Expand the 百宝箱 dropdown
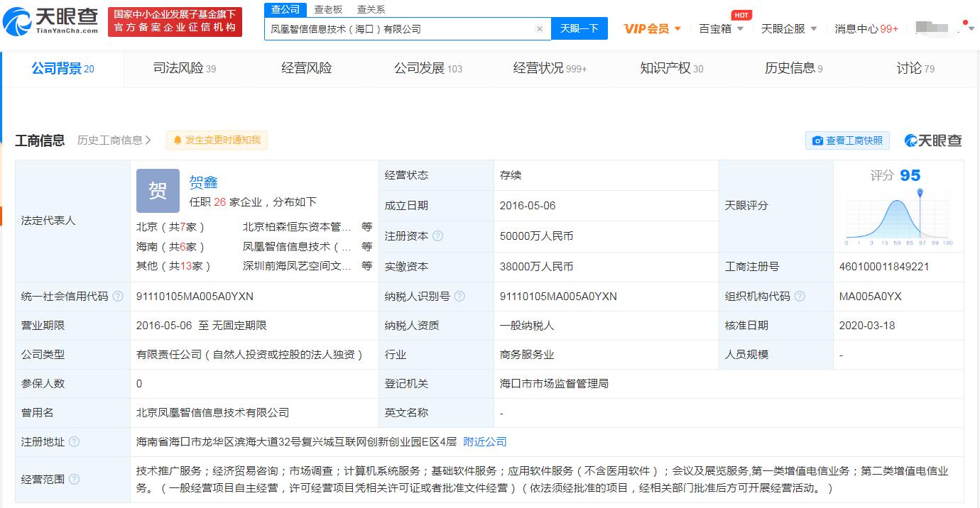 [721, 29]
